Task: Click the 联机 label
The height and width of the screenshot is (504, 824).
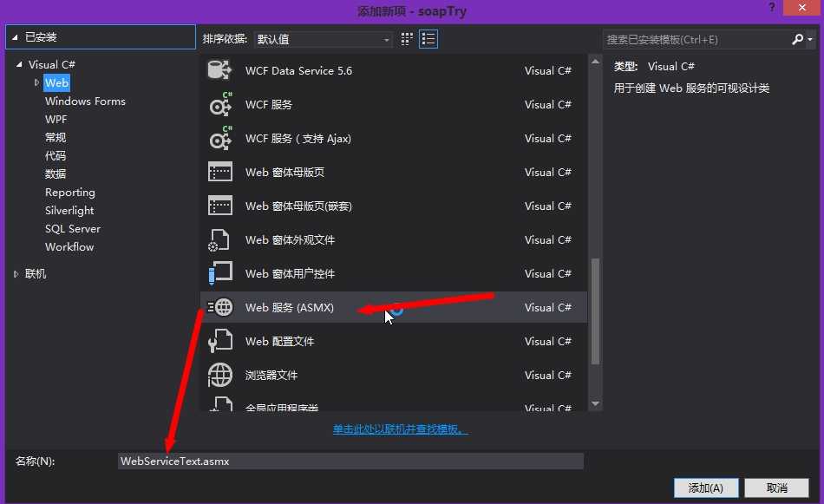Action: pos(36,274)
